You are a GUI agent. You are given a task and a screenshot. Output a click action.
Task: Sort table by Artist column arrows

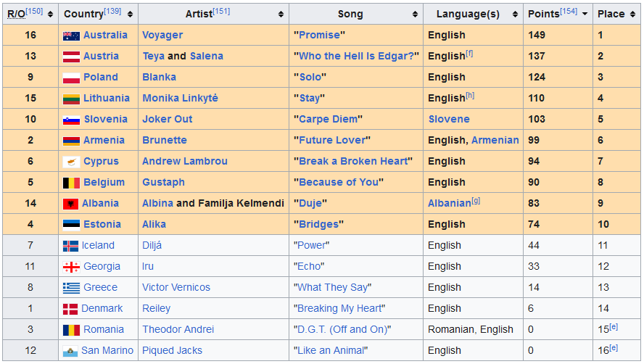coord(281,15)
